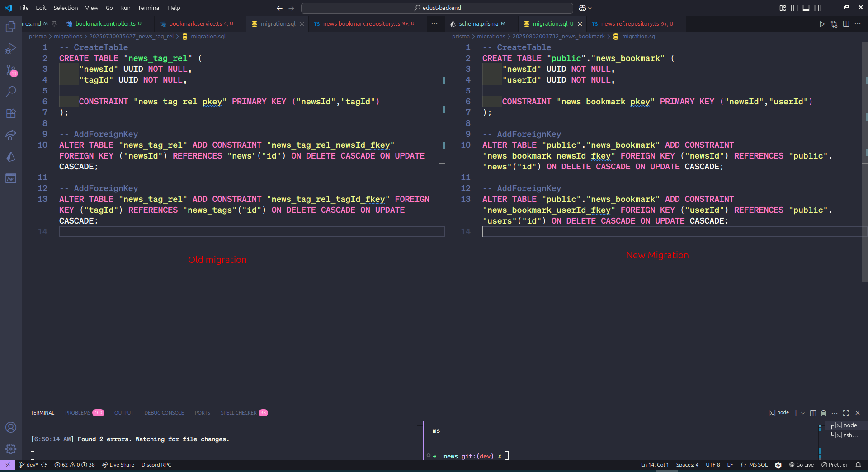
Task: Split the right editor
Action: coord(846,24)
